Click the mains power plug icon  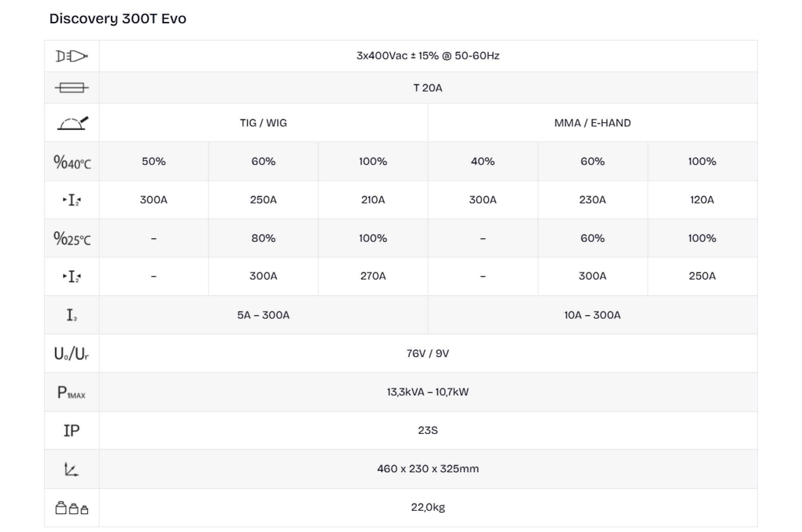point(71,56)
